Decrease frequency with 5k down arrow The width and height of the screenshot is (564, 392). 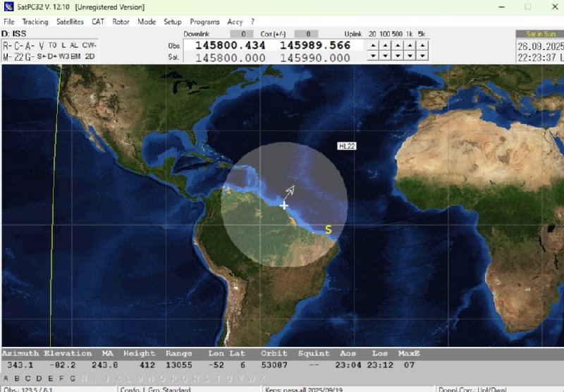pos(422,56)
